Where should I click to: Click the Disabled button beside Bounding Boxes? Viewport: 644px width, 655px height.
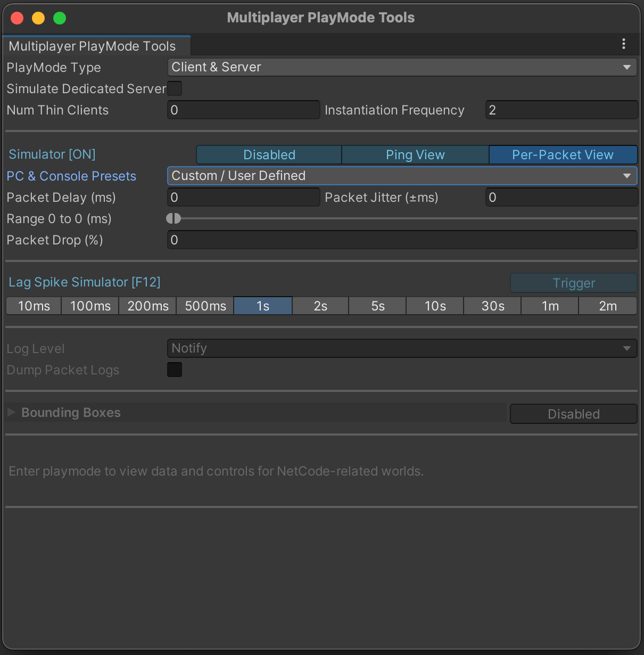click(573, 413)
